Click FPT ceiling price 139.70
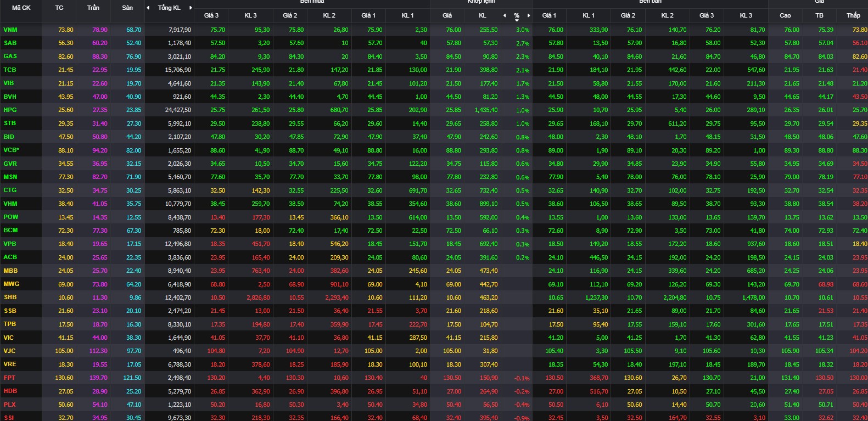 point(98,378)
